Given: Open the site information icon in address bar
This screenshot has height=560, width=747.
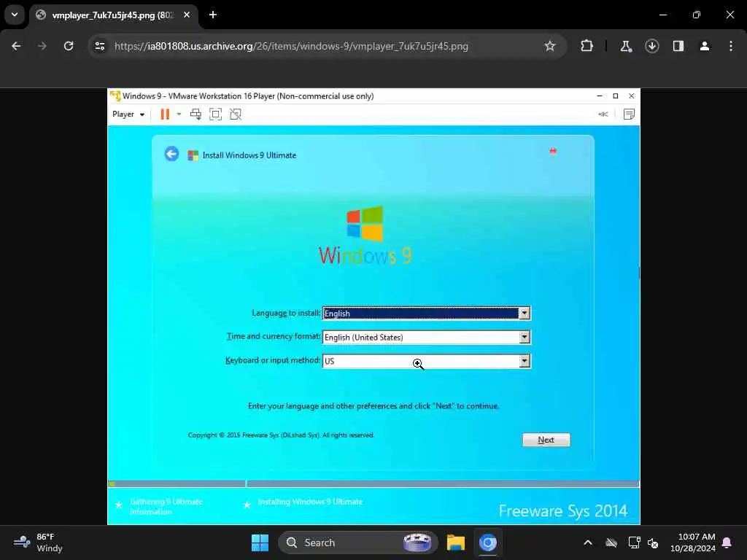Looking at the screenshot, I should point(100,46).
